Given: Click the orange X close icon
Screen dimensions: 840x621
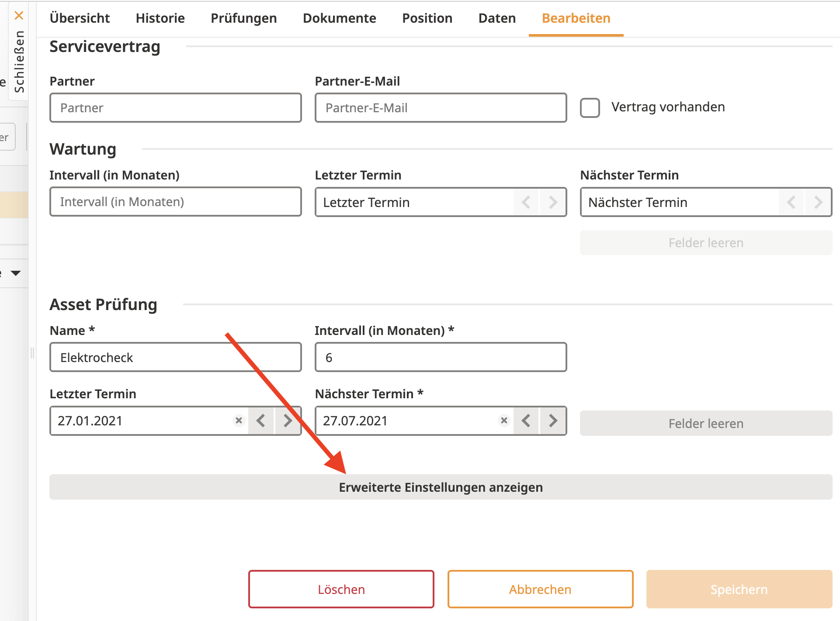Looking at the screenshot, I should tap(19, 16).
